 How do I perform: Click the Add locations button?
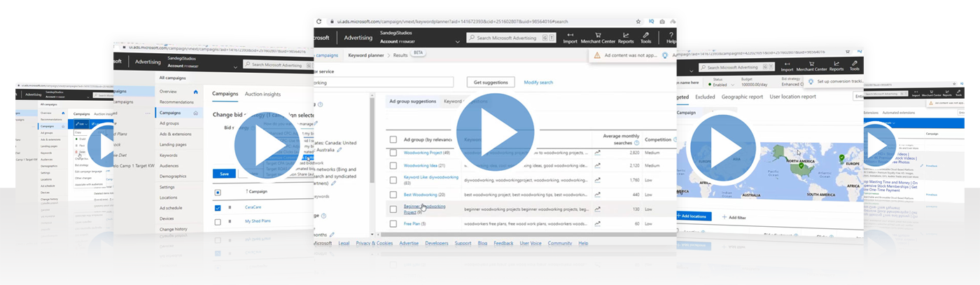(x=694, y=216)
